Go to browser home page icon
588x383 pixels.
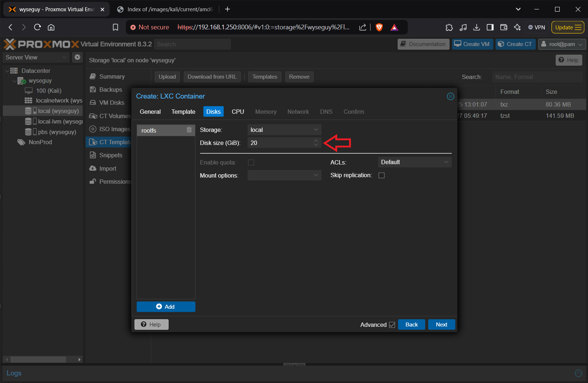pos(51,27)
